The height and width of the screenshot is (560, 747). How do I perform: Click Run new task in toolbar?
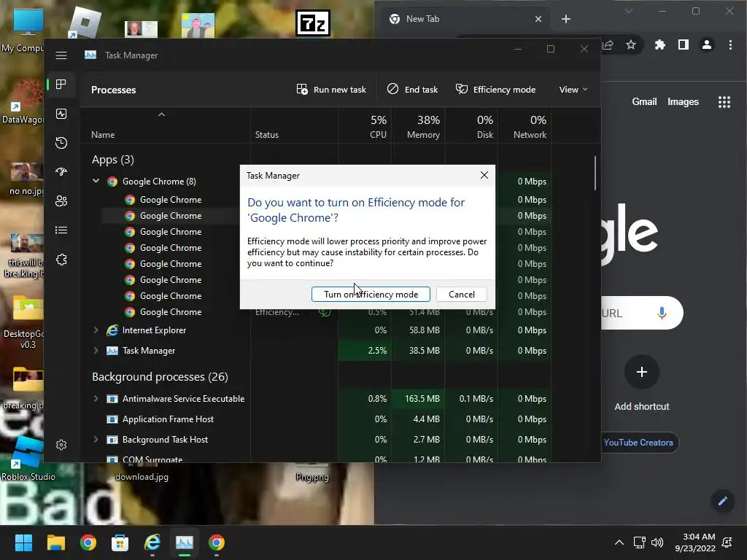(331, 90)
